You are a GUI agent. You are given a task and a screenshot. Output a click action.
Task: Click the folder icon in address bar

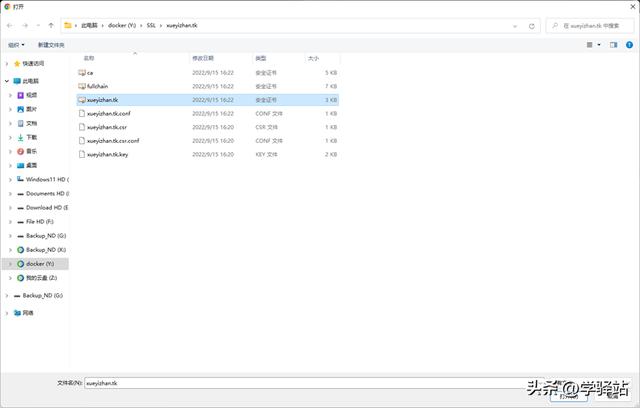tap(68, 25)
